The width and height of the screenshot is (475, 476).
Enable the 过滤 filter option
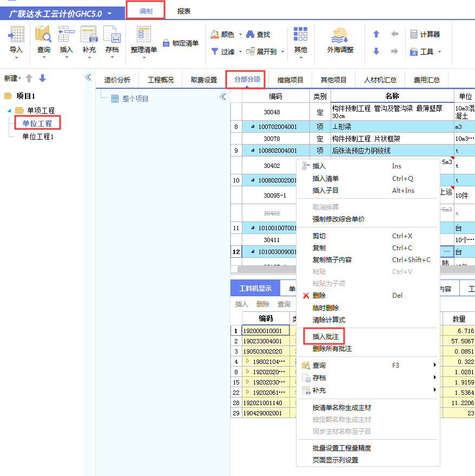click(226, 52)
